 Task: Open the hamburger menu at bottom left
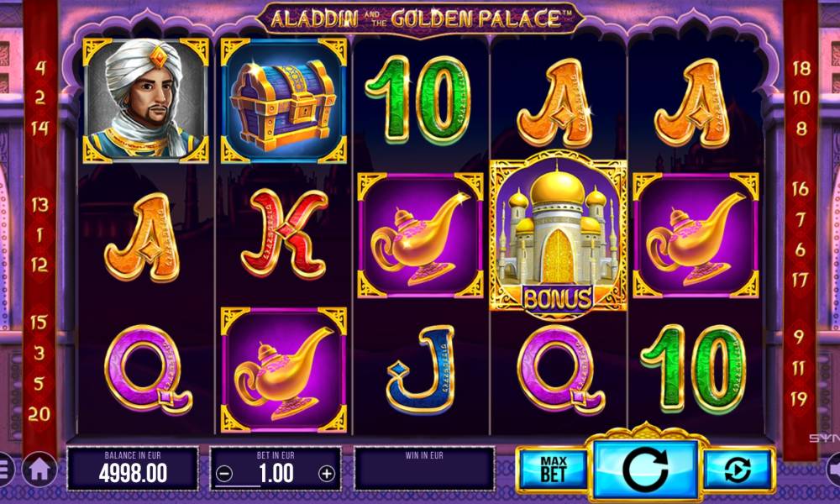pyautogui.click(x=4, y=470)
